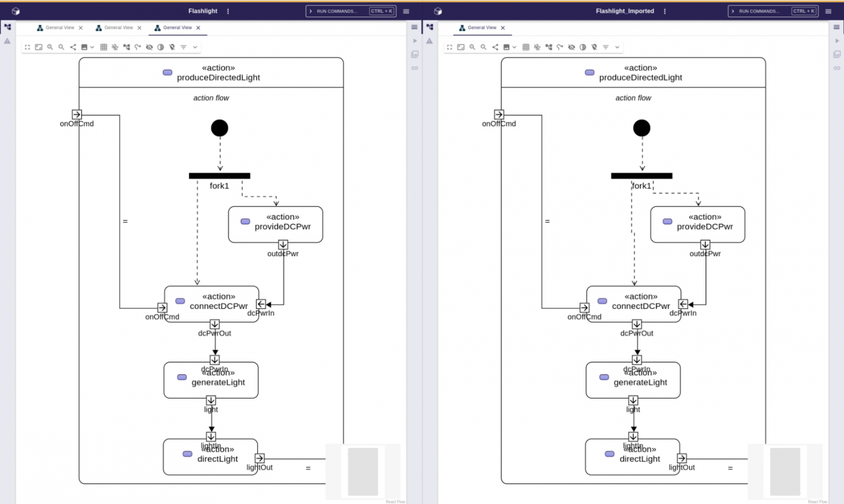Toggle fullscreen mode in Flashlight_Imported toolbar
This screenshot has height=504, width=844.
(x=449, y=47)
